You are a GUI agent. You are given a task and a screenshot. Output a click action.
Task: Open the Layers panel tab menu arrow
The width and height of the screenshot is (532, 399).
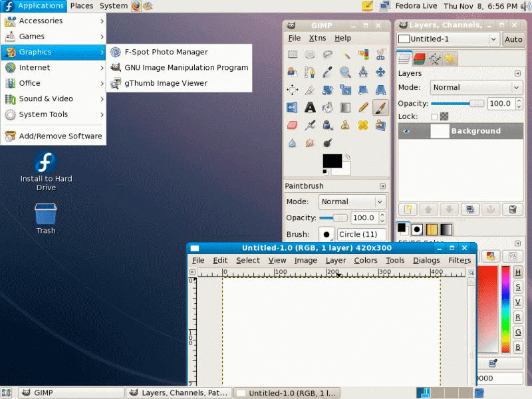click(x=517, y=73)
